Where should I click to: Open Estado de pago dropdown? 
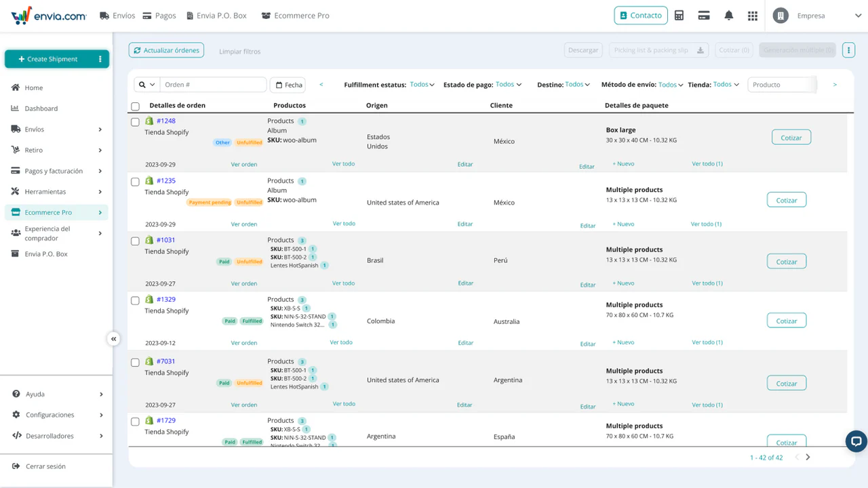508,85
